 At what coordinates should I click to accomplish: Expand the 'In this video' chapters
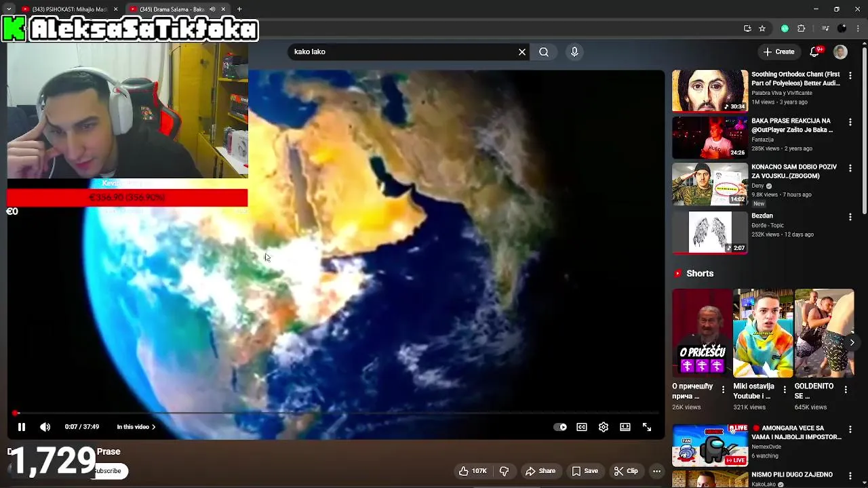point(136,427)
